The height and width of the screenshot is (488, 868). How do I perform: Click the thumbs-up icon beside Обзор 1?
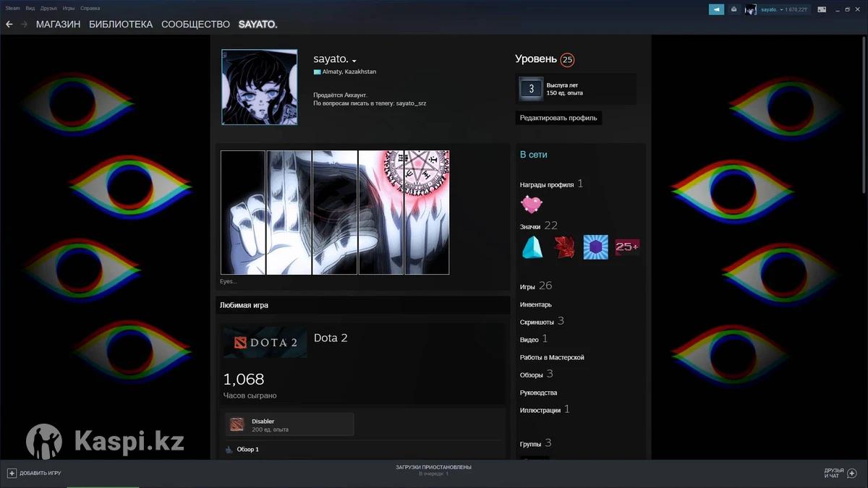[229, 450]
